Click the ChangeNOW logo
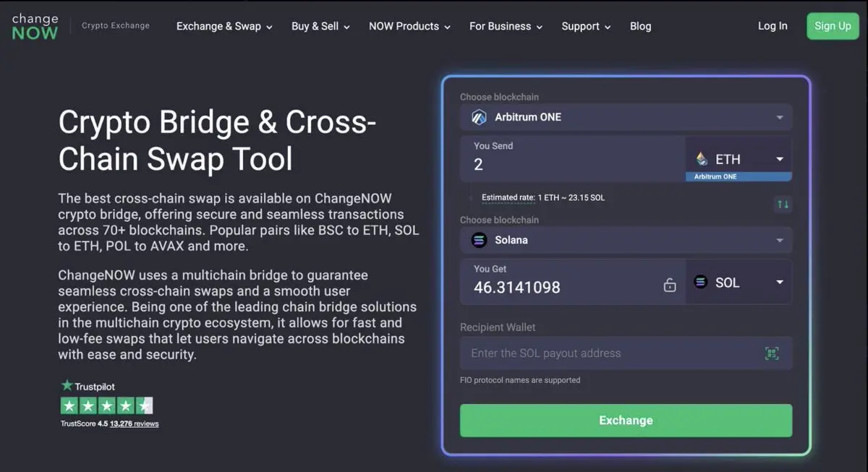 [x=35, y=26]
